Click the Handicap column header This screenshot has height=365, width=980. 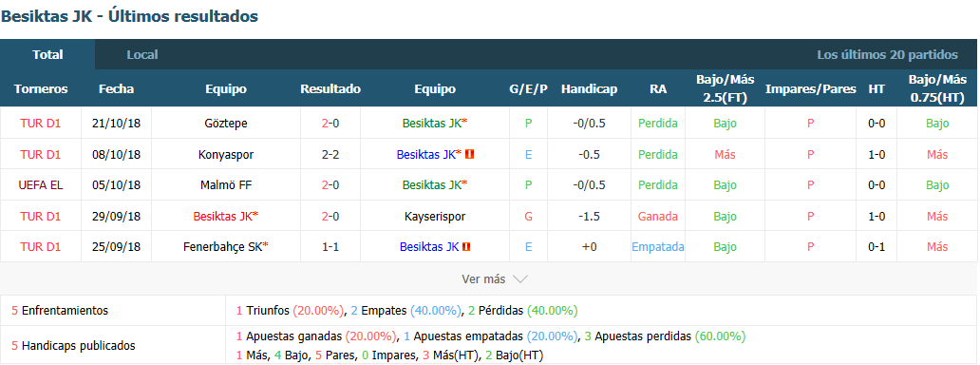(x=589, y=89)
